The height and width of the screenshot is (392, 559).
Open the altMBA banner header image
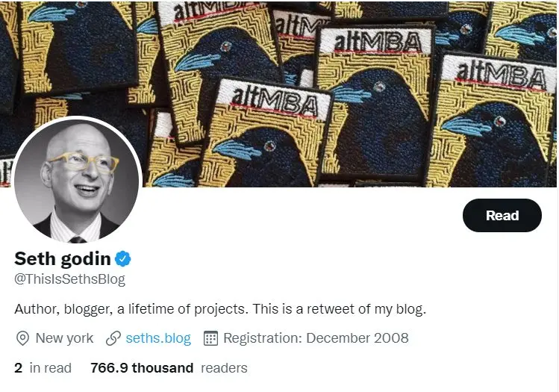point(279,93)
